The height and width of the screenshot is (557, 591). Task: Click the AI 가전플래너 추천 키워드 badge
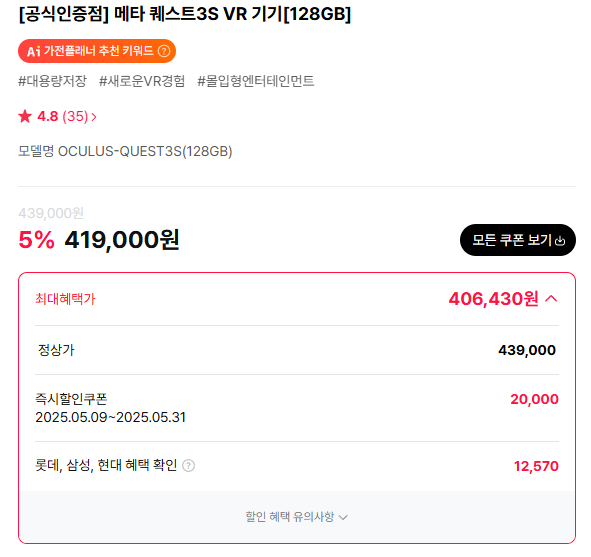tap(97, 51)
